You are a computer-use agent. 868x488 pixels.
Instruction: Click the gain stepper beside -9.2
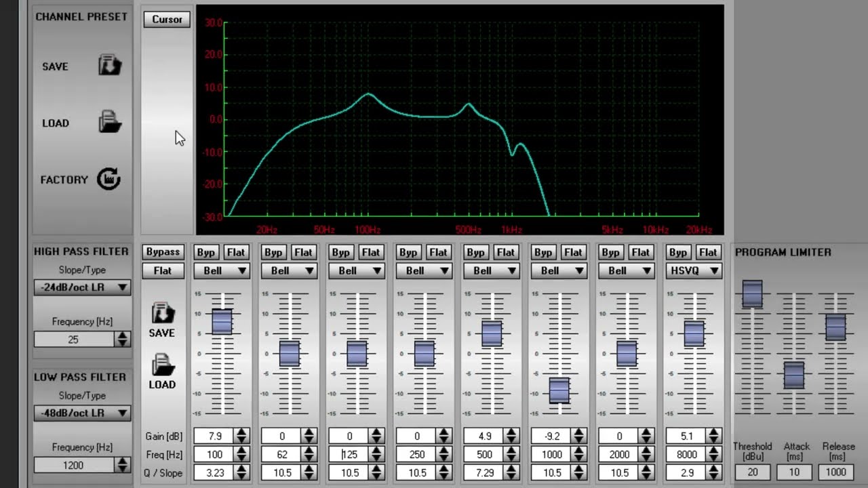pos(578,436)
